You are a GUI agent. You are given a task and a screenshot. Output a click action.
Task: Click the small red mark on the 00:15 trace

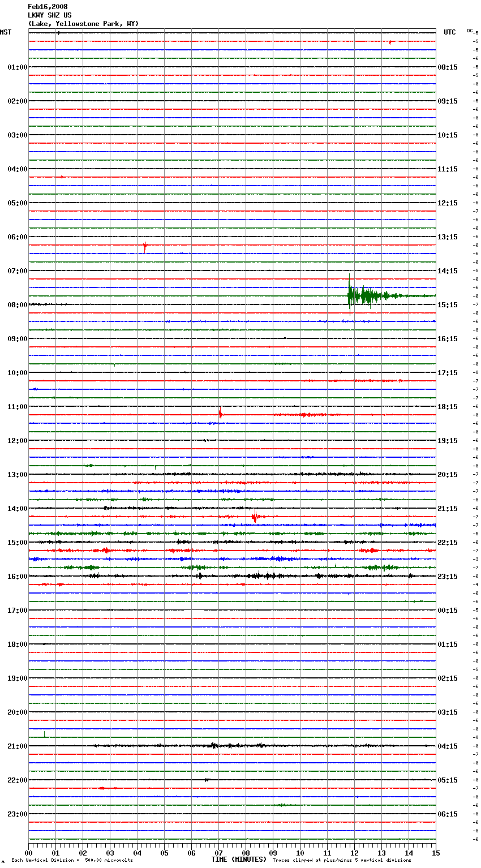click(390, 42)
